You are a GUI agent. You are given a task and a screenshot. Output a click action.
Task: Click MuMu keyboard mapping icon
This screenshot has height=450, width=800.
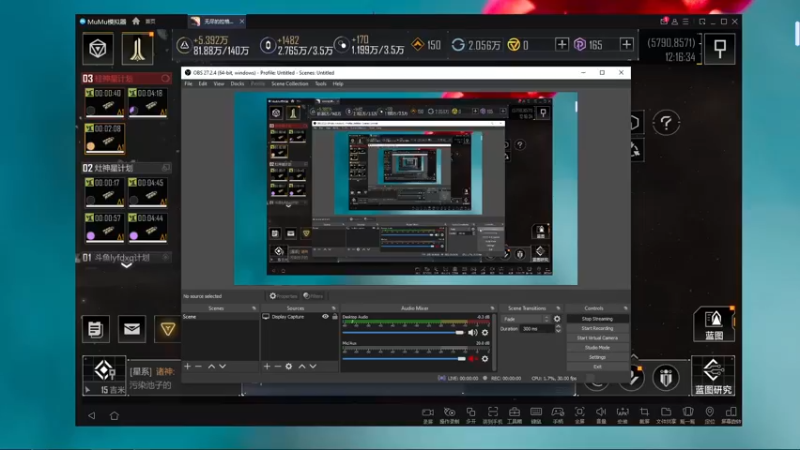[536, 412]
